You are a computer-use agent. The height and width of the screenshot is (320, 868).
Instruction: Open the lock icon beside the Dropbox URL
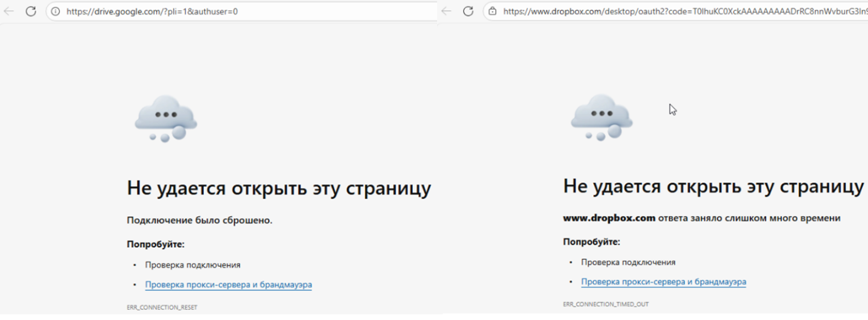[x=493, y=11]
